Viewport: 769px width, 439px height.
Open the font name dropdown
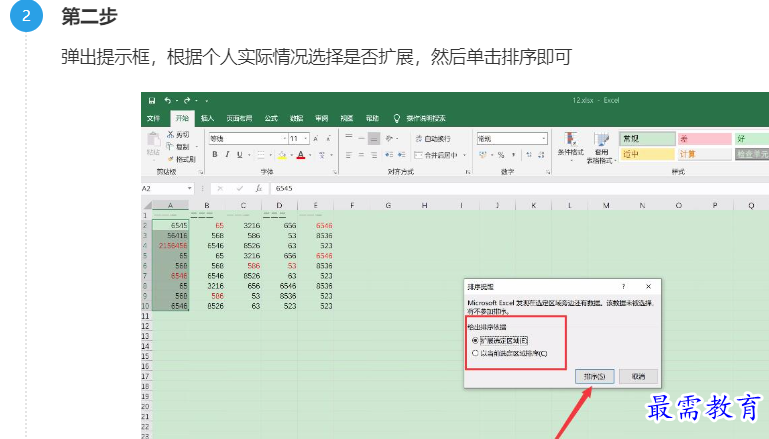[x=284, y=139]
